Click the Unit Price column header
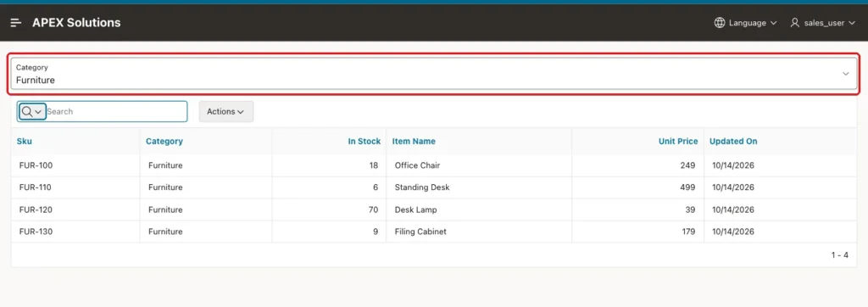 678,142
